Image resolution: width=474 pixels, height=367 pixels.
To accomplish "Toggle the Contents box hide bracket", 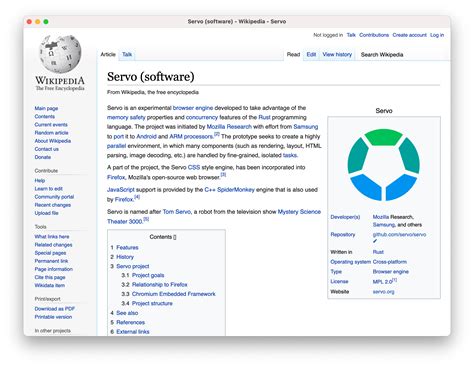I will click(x=175, y=237).
